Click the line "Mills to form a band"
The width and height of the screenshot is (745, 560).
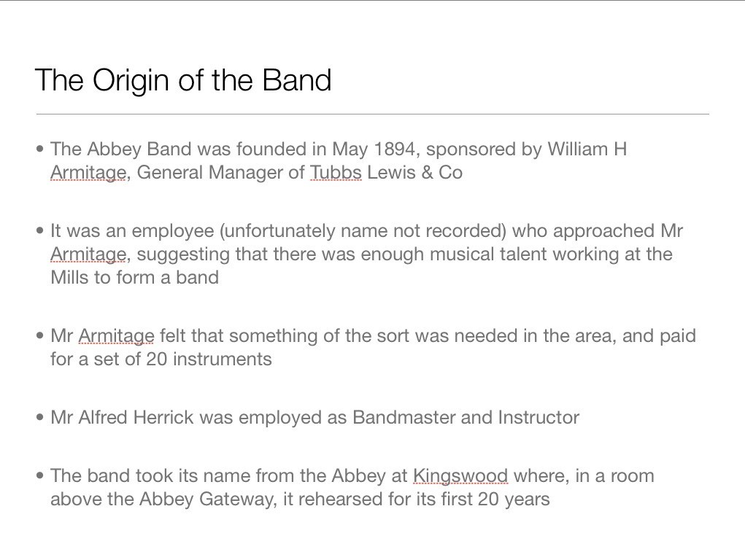coord(134,278)
